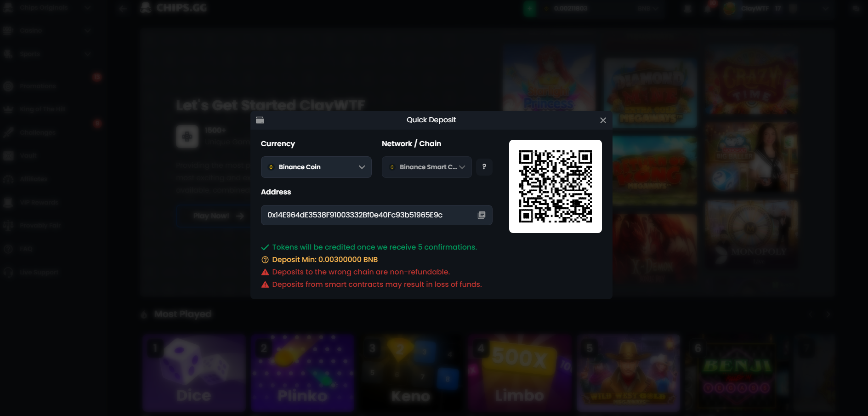The height and width of the screenshot is (416, 868).
Task: Copy the deposit address with the copy icon
Action: (481, 215)
